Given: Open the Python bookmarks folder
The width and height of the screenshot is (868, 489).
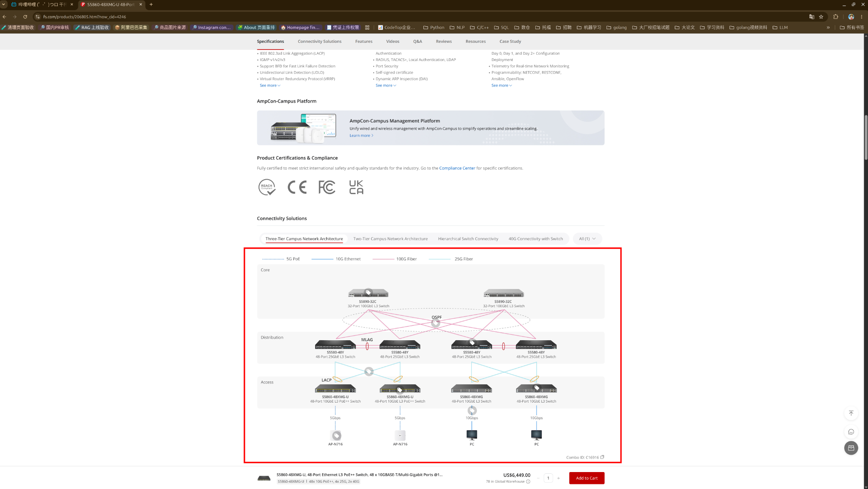Looking at the screenshot, I should pos(434,28).
